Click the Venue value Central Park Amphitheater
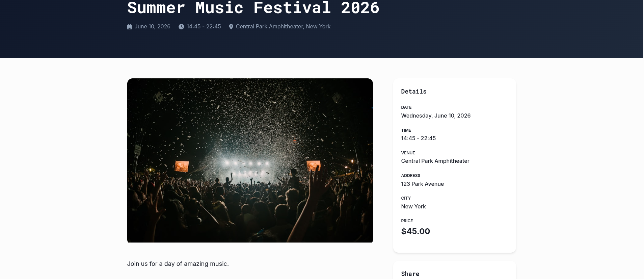 click(x=435, y=161)
